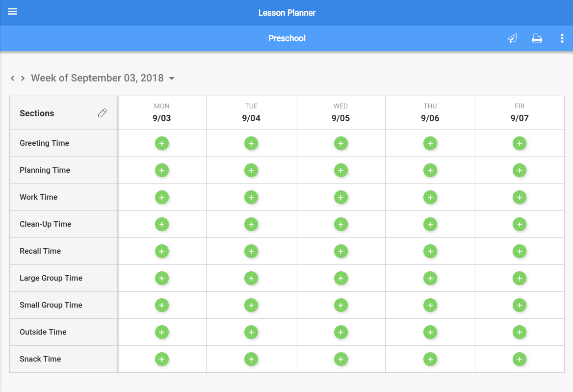Select the FRI 9/07 column header
The width and height of the screenshot is (573, 392).
pyautogui.click(x=519, y=112)
